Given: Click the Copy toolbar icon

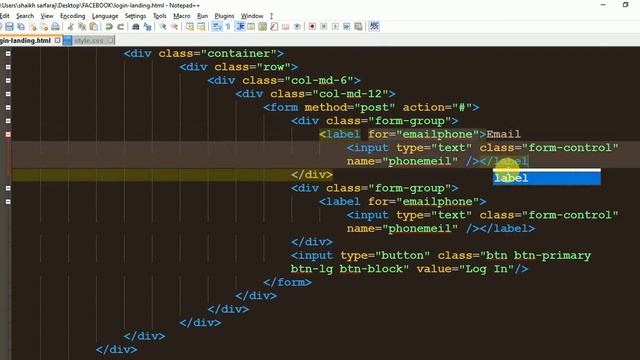Looking at the screenshot, I should 82,27.
